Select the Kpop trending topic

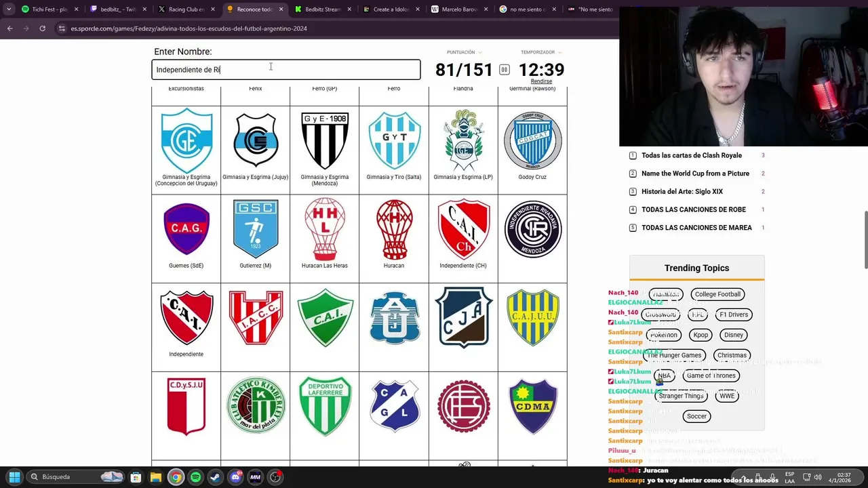(x=701, y=335)
